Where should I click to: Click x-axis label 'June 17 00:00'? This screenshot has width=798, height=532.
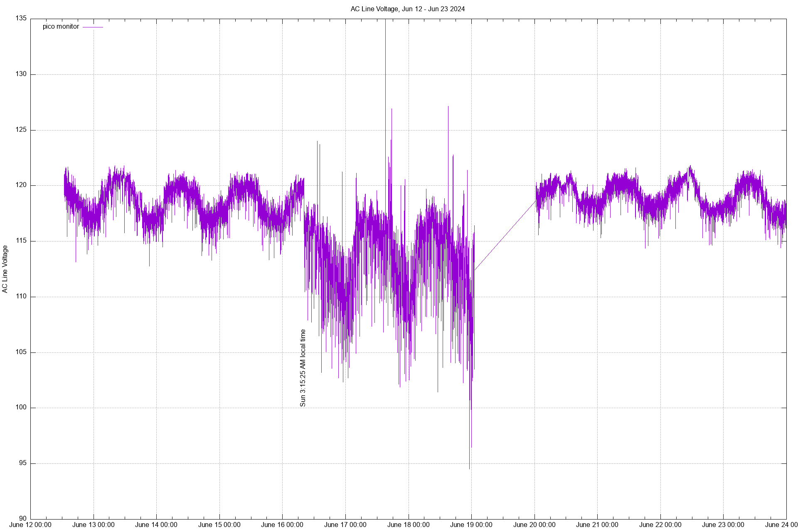click(345, 525)
